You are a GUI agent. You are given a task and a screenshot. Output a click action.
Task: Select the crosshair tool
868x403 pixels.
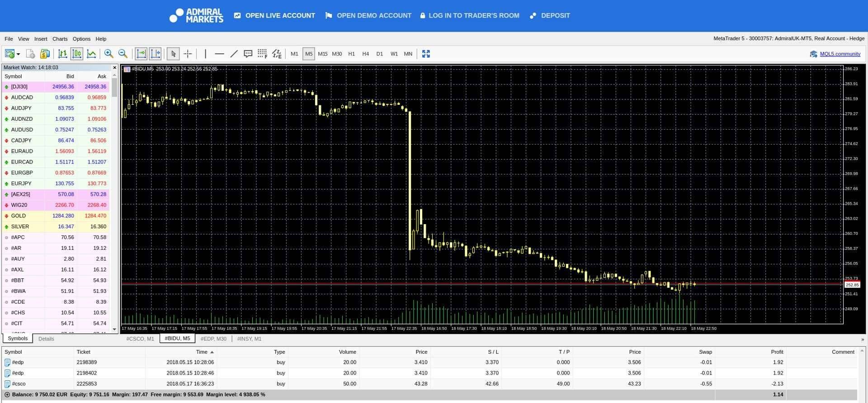pyautogui.click(x=188, y=54)
